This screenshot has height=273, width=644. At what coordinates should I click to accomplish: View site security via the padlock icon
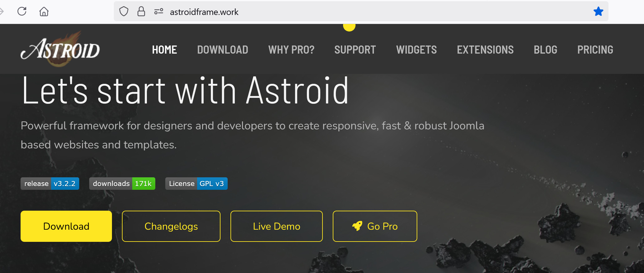tap(141, 12)
